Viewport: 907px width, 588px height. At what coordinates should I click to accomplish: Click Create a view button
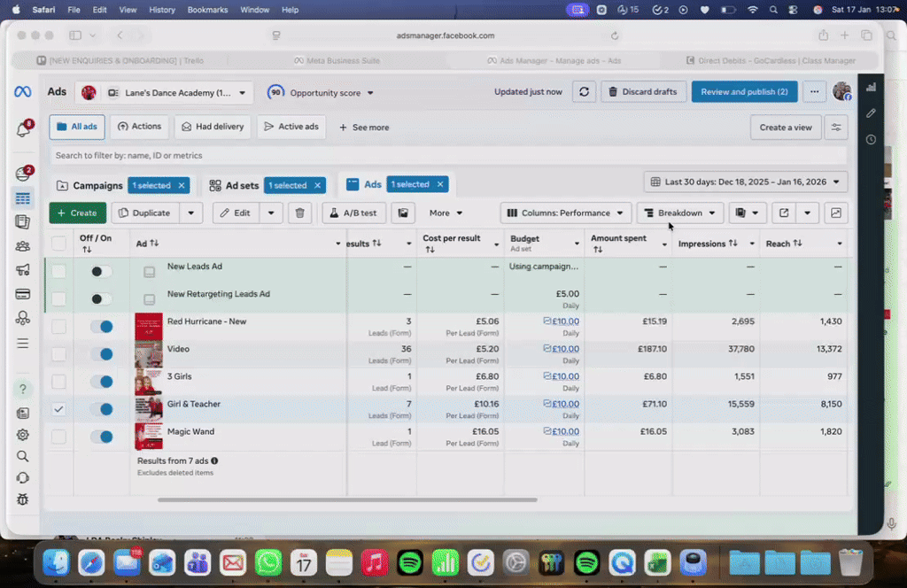point(786,128)
